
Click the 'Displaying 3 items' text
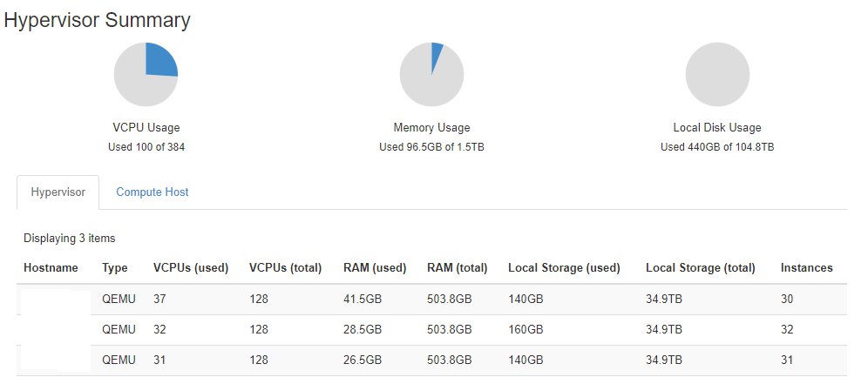tap(69, 238)
